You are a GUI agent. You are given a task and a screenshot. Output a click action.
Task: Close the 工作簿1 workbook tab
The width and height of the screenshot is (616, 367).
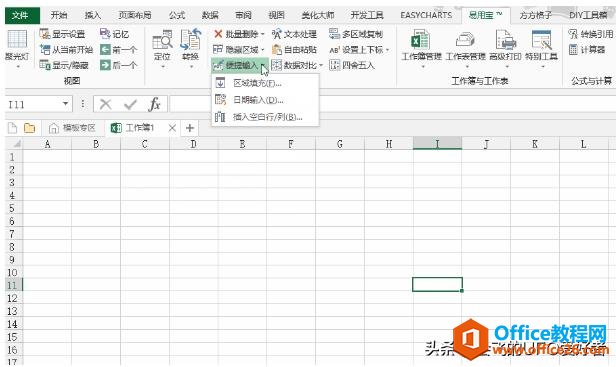point(172,128)
